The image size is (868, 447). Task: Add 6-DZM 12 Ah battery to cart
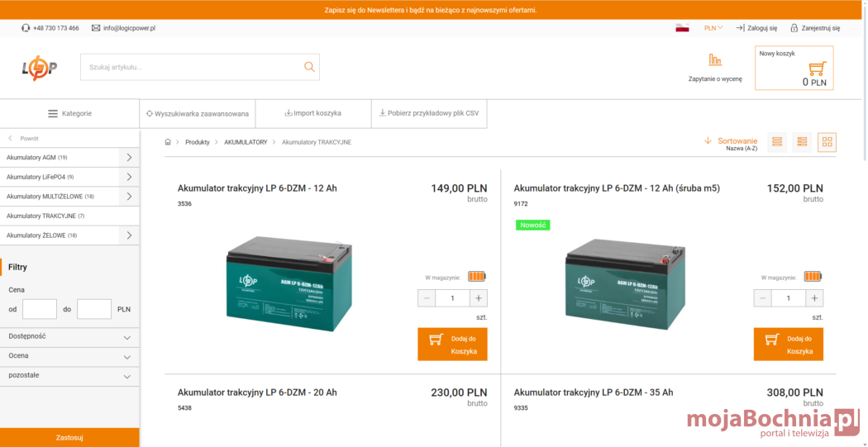pyautogui.click(x=452, y=345)
